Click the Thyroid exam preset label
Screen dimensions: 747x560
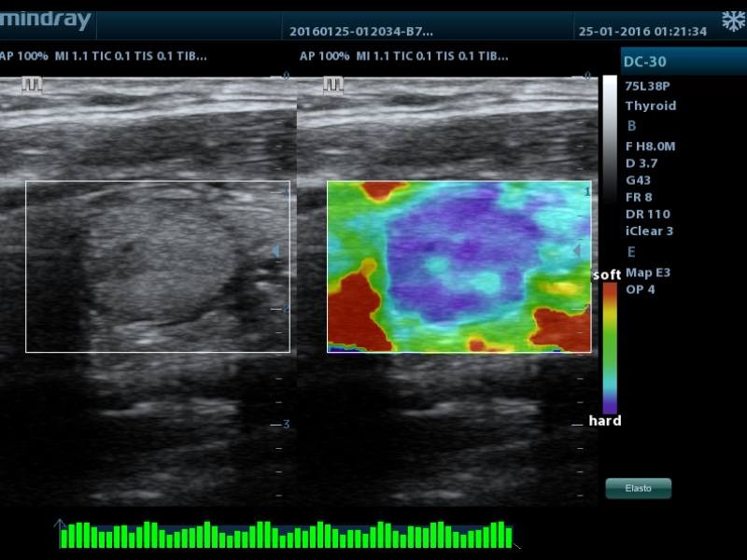pos(650,105)
